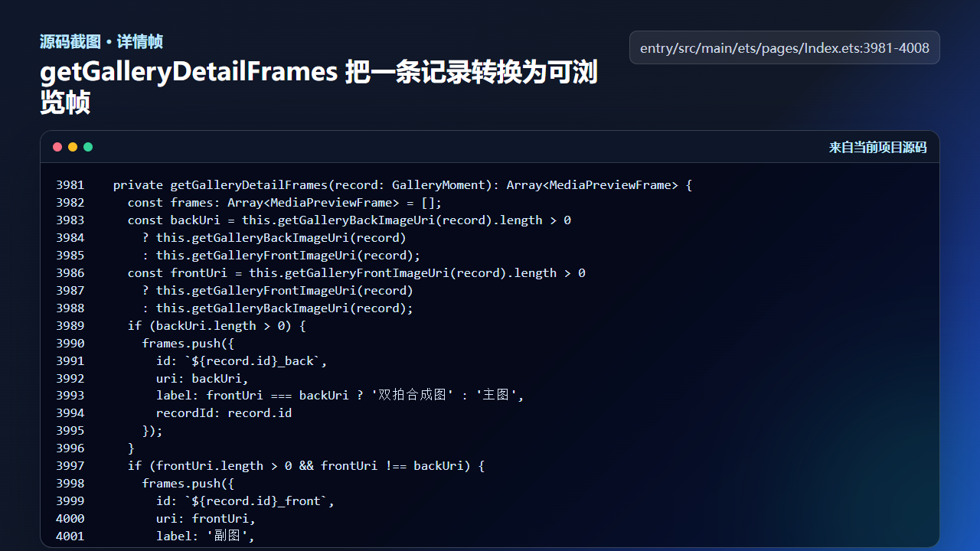The height and width of the screenshot is (551, 980).
Task: Click line number 4001
Action: (x=70, y=536)
